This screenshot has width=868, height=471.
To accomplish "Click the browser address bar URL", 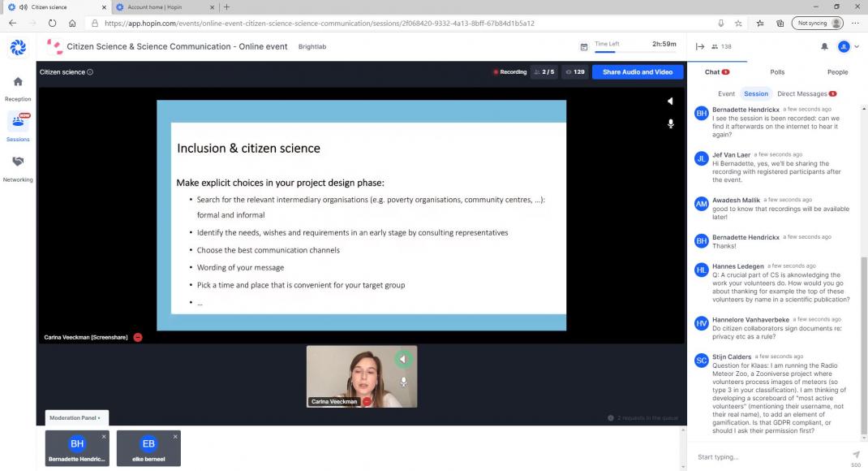I will 320,24.
